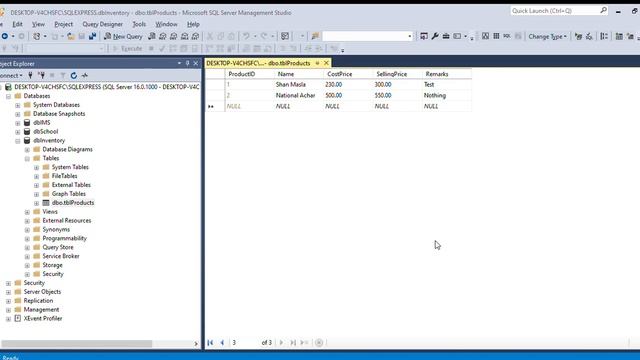Connect Object Explorer using the plug icon

click(x=30, y=76)
